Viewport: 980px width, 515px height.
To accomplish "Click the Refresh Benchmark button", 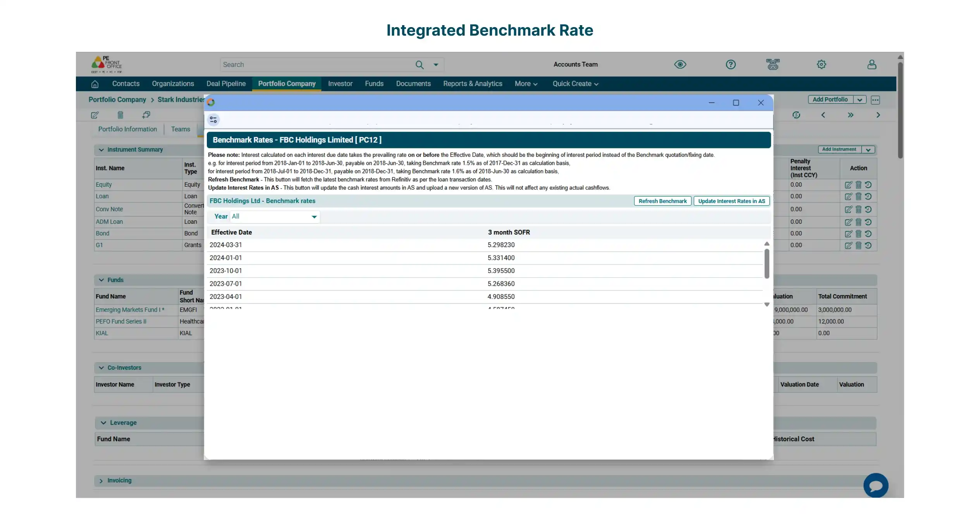I will coord(662,201).
